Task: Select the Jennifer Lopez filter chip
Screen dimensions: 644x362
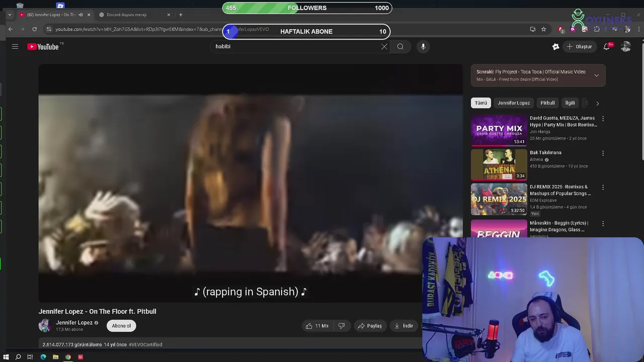Action: coord(514,103)
